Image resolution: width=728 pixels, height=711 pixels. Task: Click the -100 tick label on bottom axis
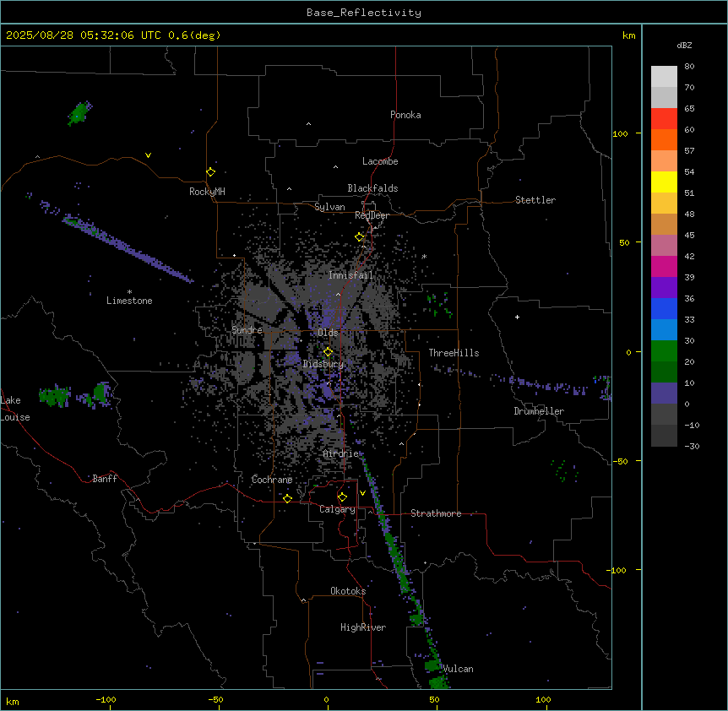[106, 699]
